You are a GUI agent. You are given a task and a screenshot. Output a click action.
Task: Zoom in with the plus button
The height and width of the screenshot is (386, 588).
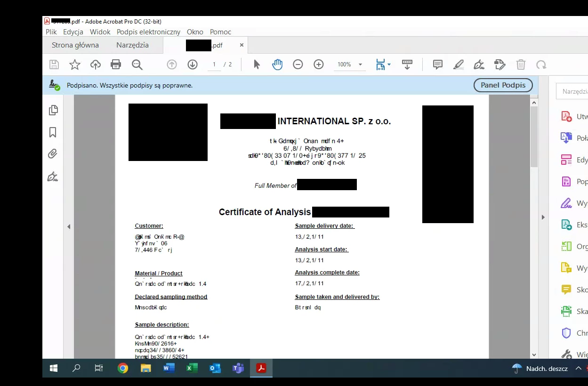pyautogui.click(x=319, y=64)
